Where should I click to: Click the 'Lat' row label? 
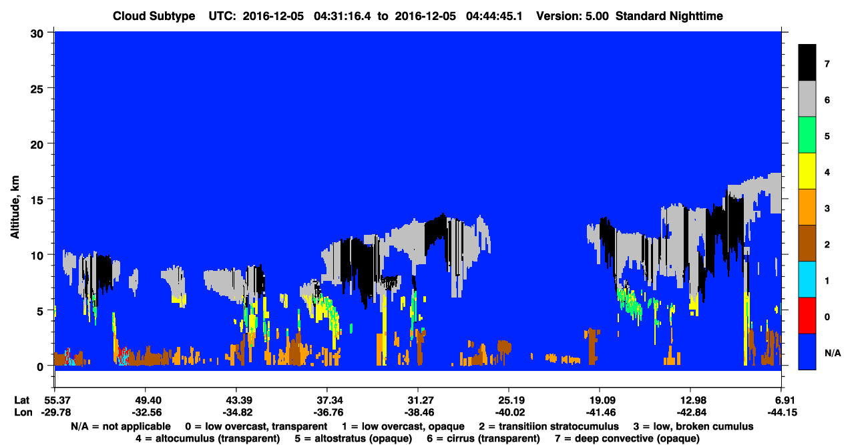pos(21,400)
